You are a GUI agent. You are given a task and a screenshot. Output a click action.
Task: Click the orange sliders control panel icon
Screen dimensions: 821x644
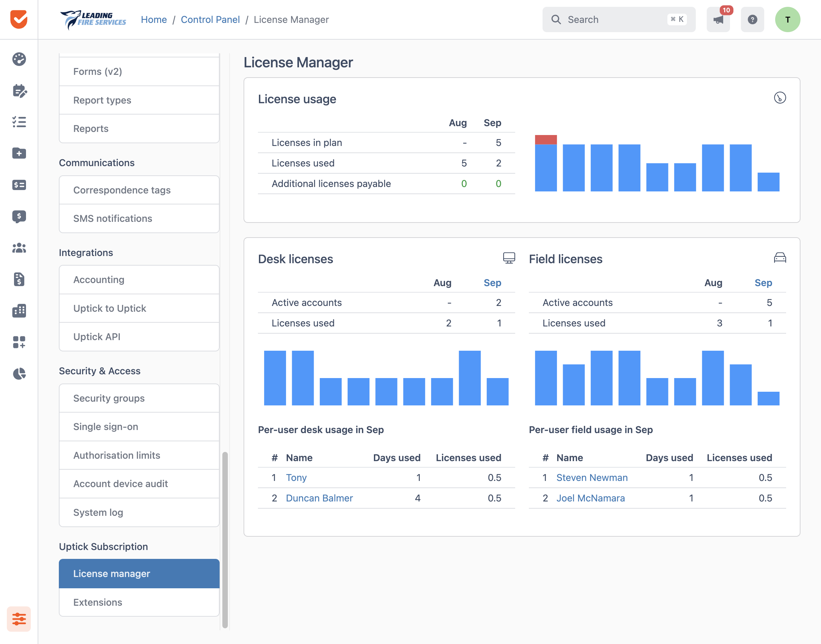[19, 619]
